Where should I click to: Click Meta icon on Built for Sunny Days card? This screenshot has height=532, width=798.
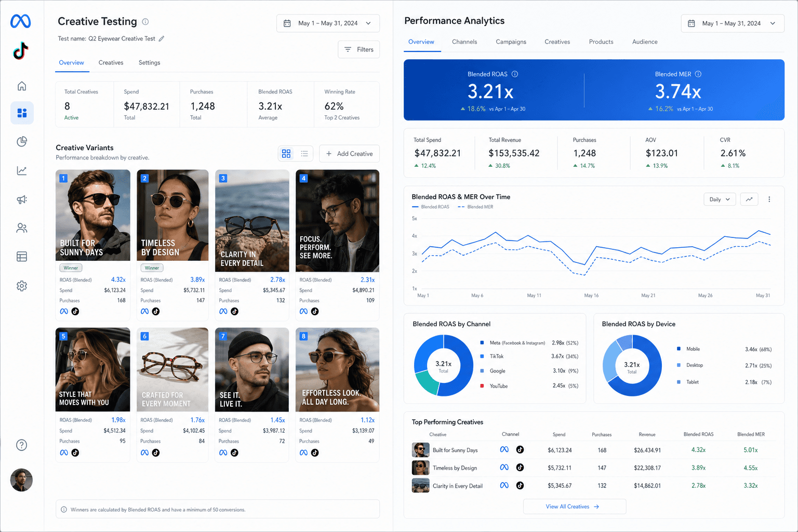(64, 312)
